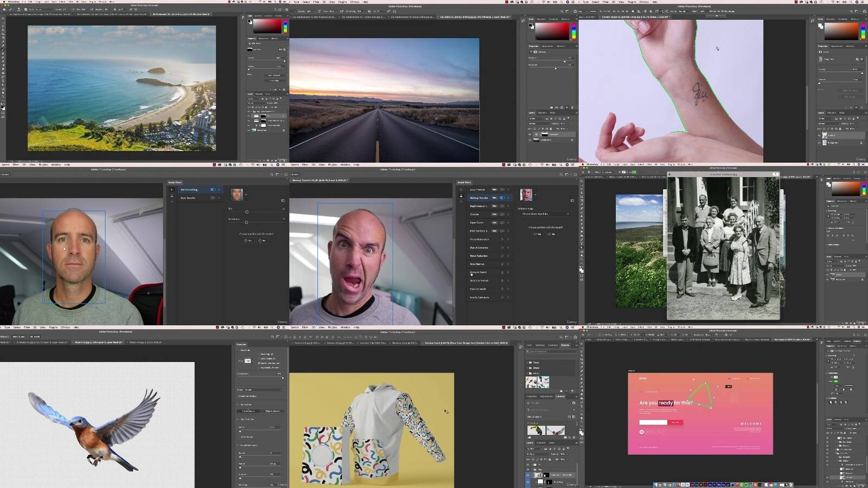This screenshot has width=868, height=488.
Task: Open face selector dropdown in Skin Smoothing panel
Action: click(246, 194)
